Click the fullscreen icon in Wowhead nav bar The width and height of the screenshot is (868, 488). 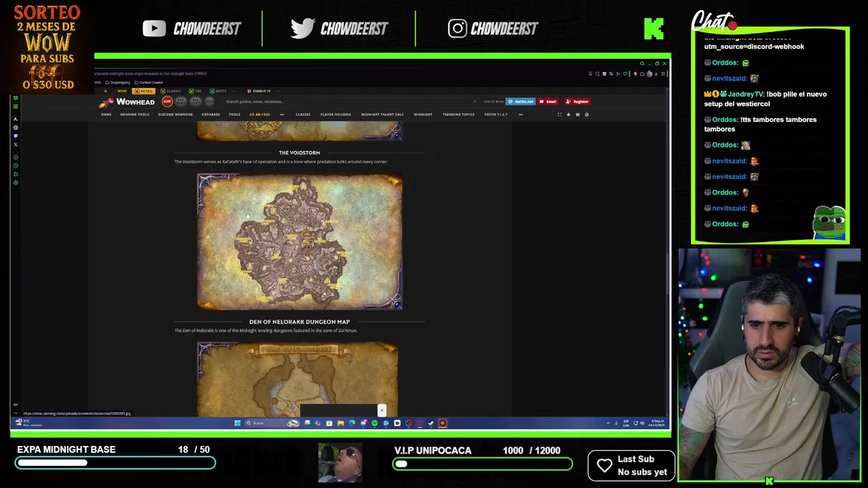click(559, 115)
